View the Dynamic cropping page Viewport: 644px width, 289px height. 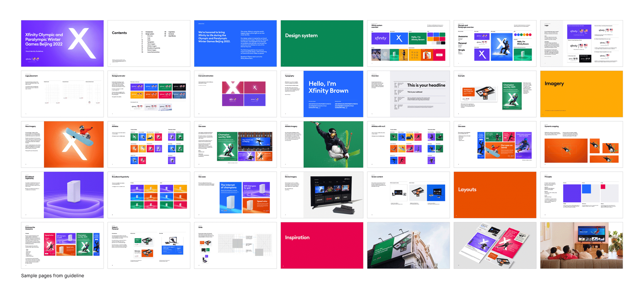(581, 144)
